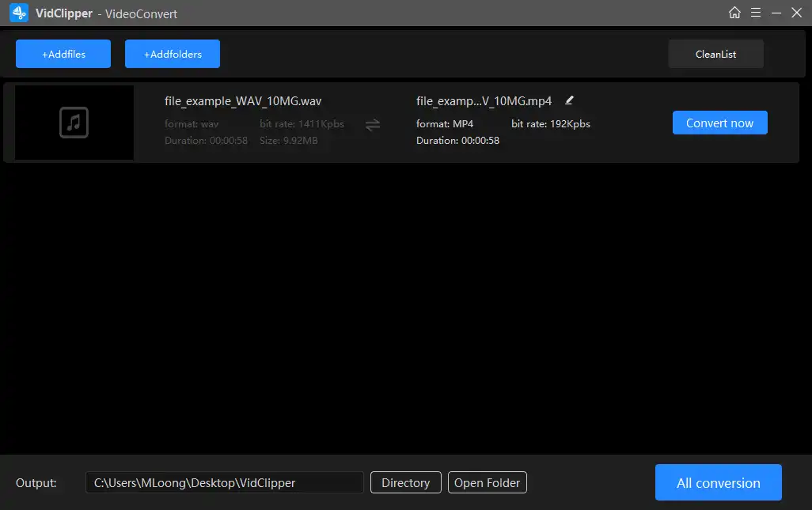
Task: Click source bit rate: 1411Kpbs text
Action: tap(302, 123)
